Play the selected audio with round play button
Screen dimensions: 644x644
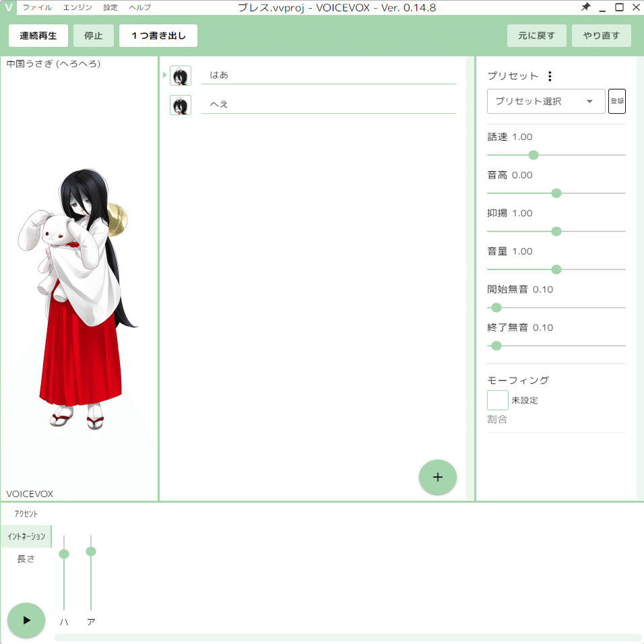pos(26,620)
